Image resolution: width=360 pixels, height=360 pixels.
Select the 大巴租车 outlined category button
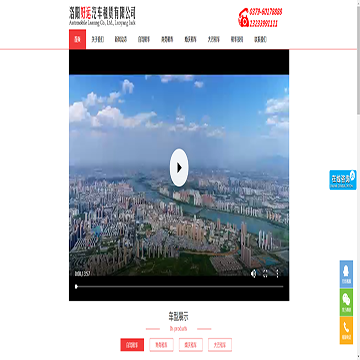[x=220, y=345]
